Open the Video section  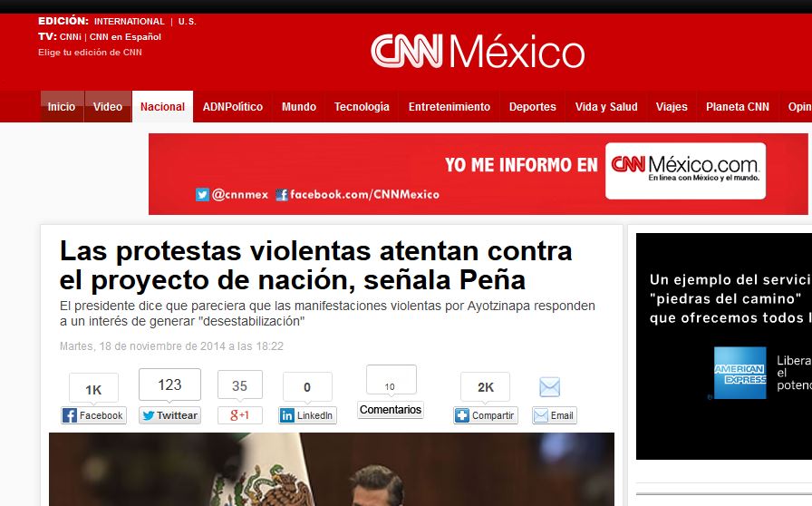pyautogui.click(x=108, y=107)
